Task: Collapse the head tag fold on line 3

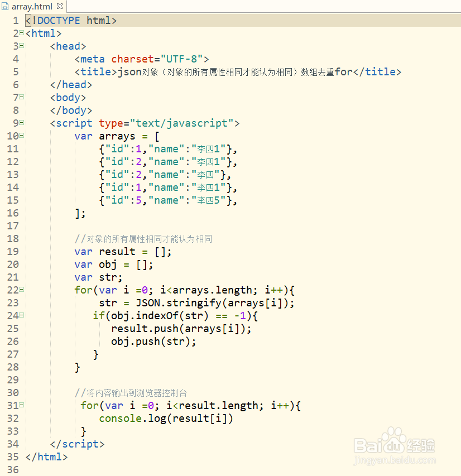Action: click(x=22, y=46)
